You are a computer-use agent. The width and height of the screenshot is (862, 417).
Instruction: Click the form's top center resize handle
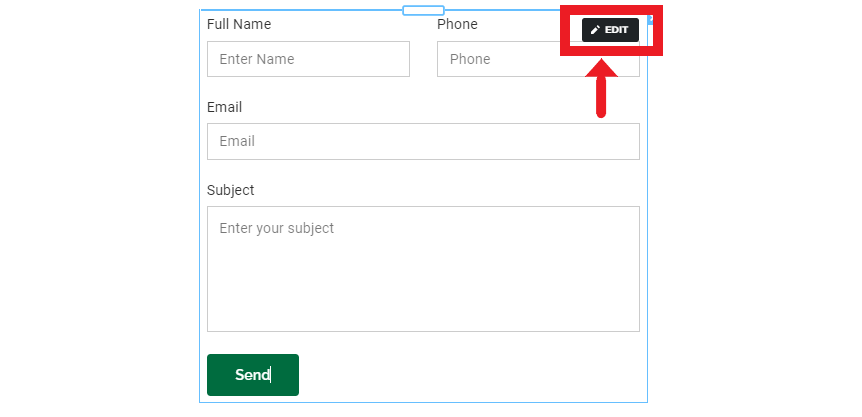pos(423,10)
